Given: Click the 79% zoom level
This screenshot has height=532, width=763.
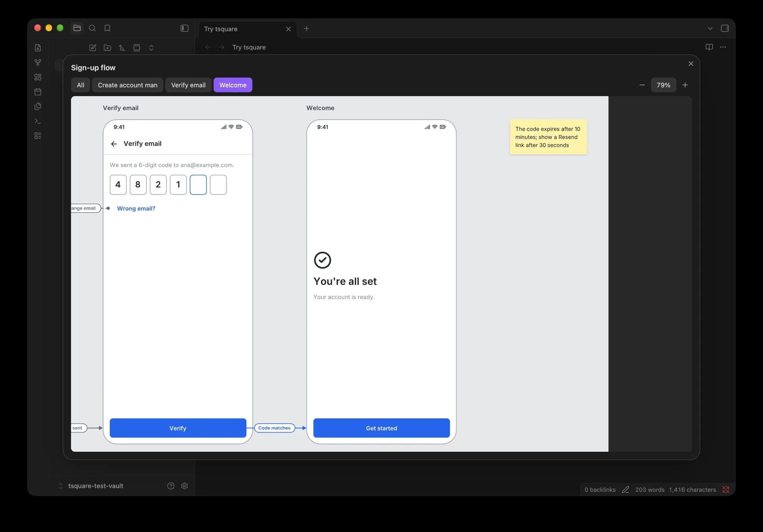Looking at the screenshot, I should (664, 85).
